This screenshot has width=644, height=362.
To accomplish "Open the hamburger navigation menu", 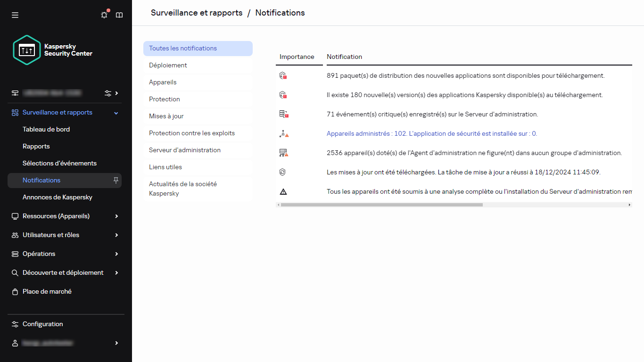I will click(x=15, y=15).
